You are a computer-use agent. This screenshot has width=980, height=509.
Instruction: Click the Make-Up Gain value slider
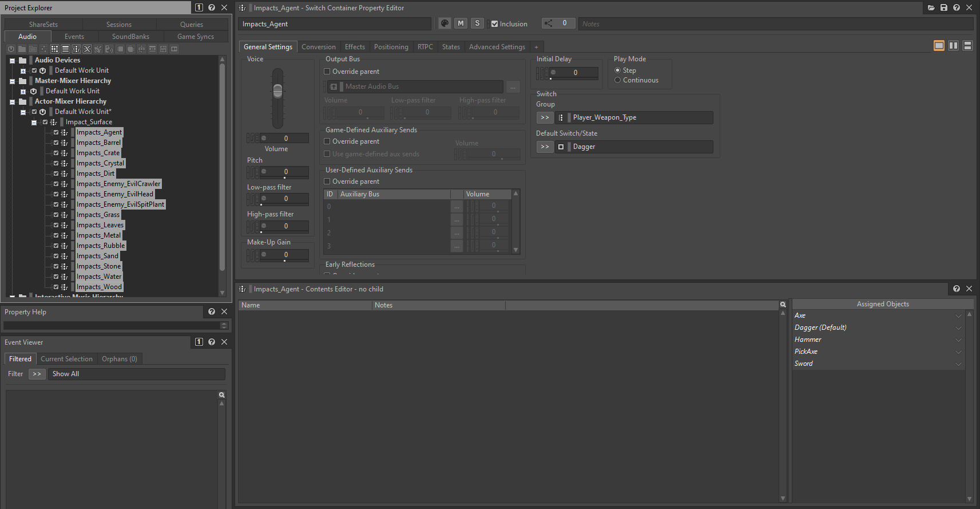[284, 255]
